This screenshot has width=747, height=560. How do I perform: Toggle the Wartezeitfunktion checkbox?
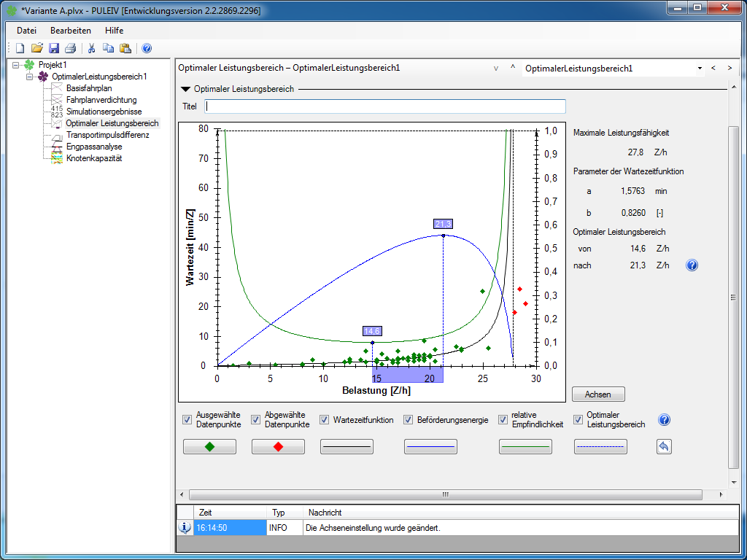[325, 420]
